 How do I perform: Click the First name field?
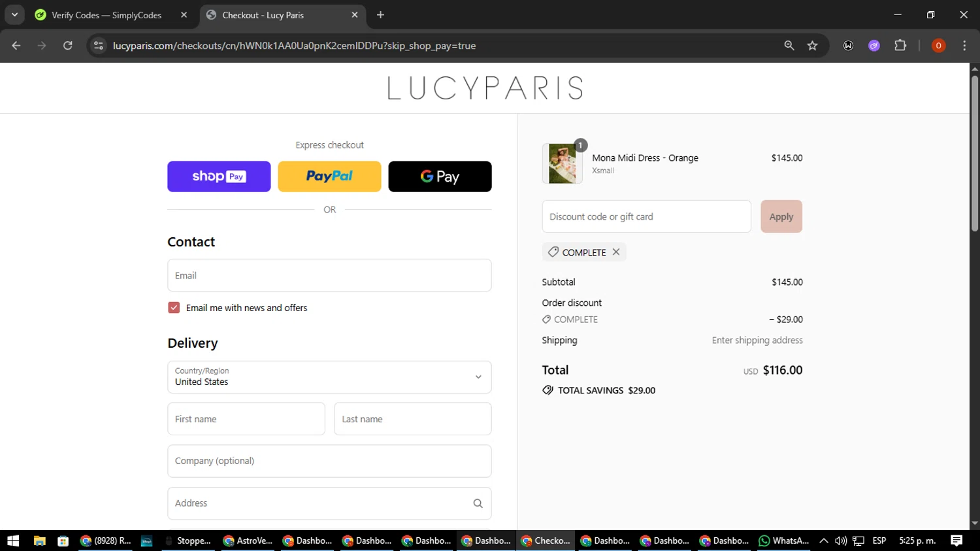click(x=246, y=419)
